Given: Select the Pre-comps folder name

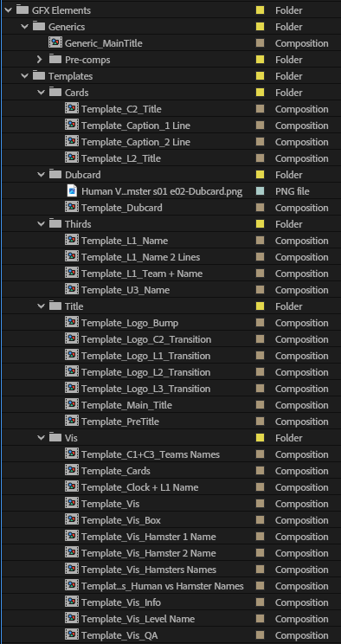Looking at the screenshot, I should tap(87, 60).
